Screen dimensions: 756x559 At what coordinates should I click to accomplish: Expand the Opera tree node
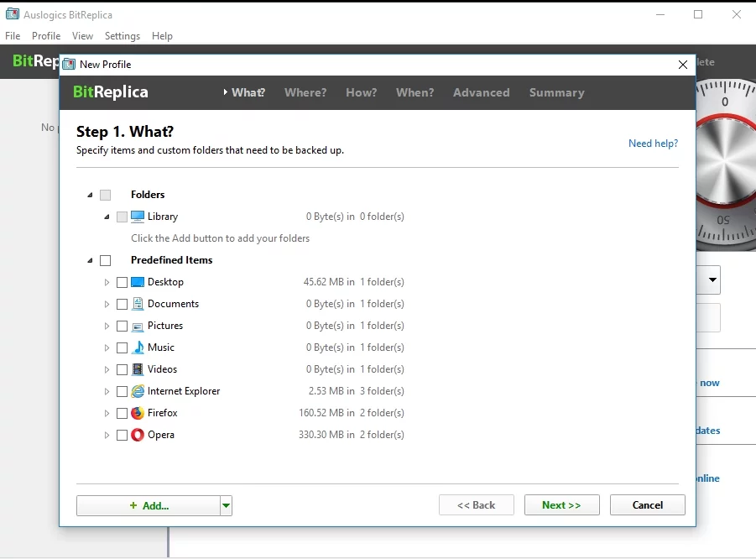tap(107, 435)
